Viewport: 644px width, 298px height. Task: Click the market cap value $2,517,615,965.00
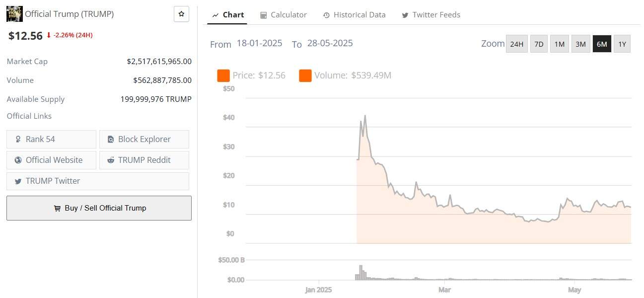[159, 62]
